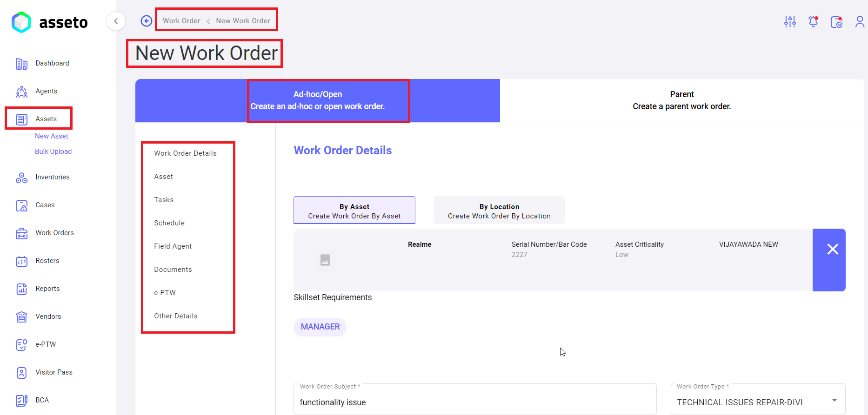
Task: Click the MANAGER skillset chip
Action: pyautogui.click(x=320, y=327)
